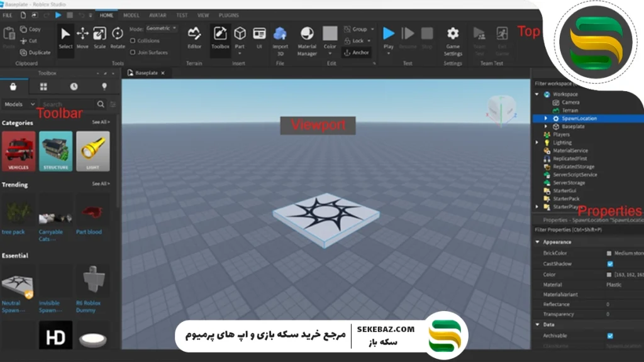Open the Terrain Editor
The width and height of the screenshot is (644, 362).
point(194,34)
